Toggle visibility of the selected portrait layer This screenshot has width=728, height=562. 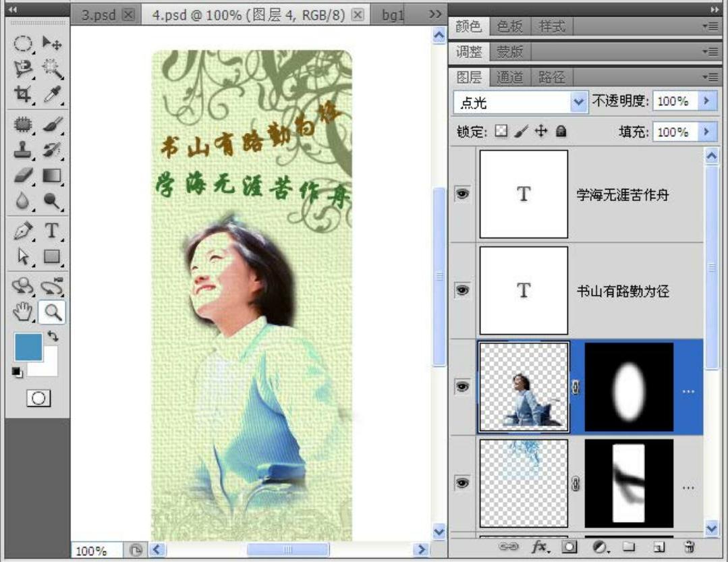pyautogui.click(x=462, y=387)
